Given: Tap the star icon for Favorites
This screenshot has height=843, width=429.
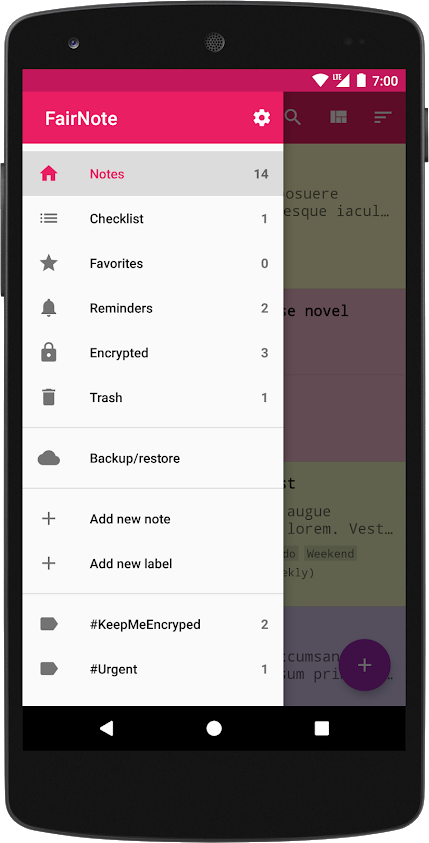Looking at the screenshot, I should coord(48,263).
